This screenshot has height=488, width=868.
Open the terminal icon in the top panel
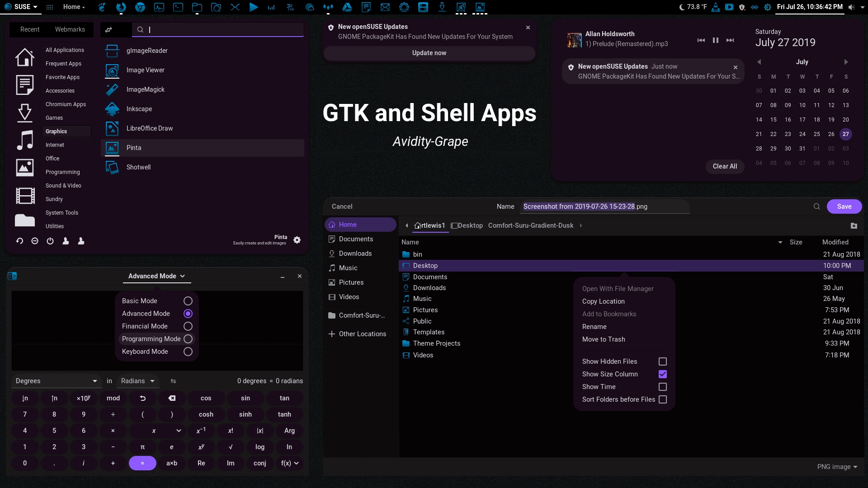click(x=178, y=7)
